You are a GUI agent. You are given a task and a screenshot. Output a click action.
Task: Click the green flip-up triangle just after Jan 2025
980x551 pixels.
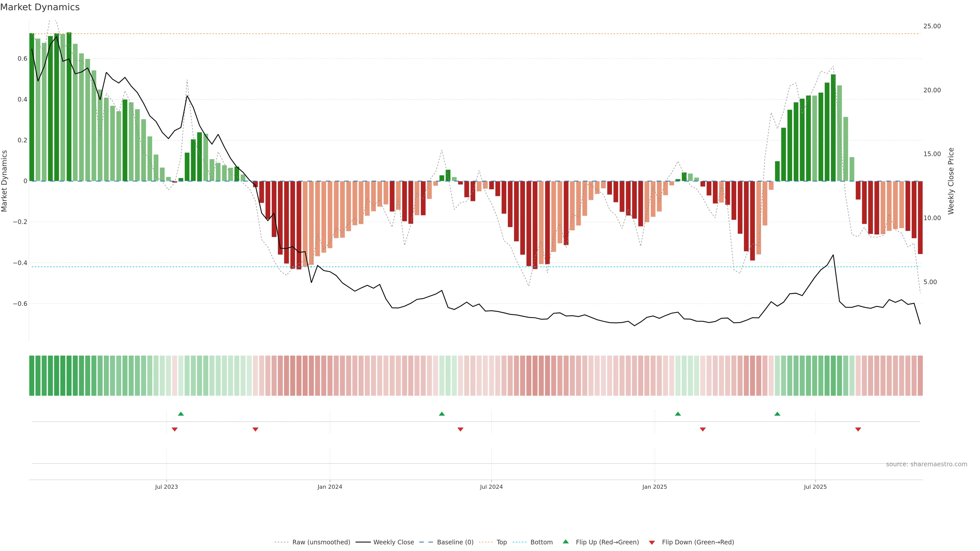point(678,414)
